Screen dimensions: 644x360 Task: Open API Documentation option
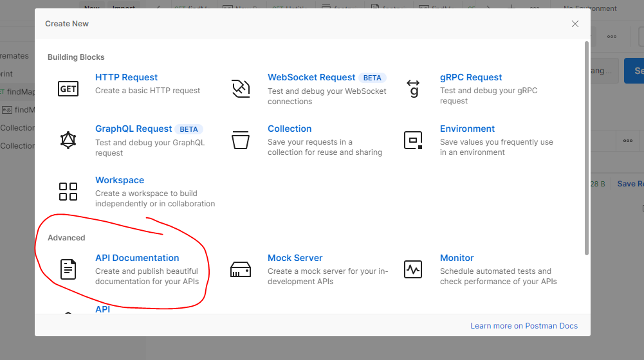pyautogui.click(x=137, y=258)
